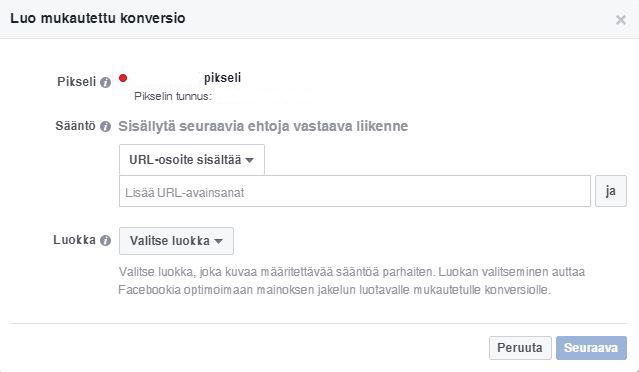Click the red pixel status dot
The height and width of the screenshot is (372, 639).
pos(123,78)
